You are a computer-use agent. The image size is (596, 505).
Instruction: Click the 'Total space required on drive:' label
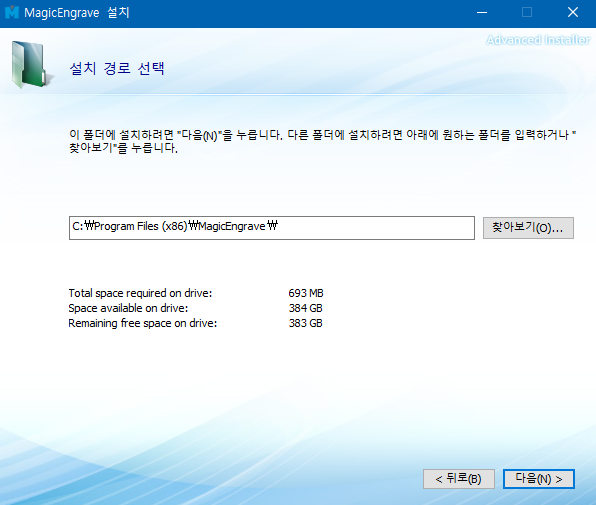(140, 293)
